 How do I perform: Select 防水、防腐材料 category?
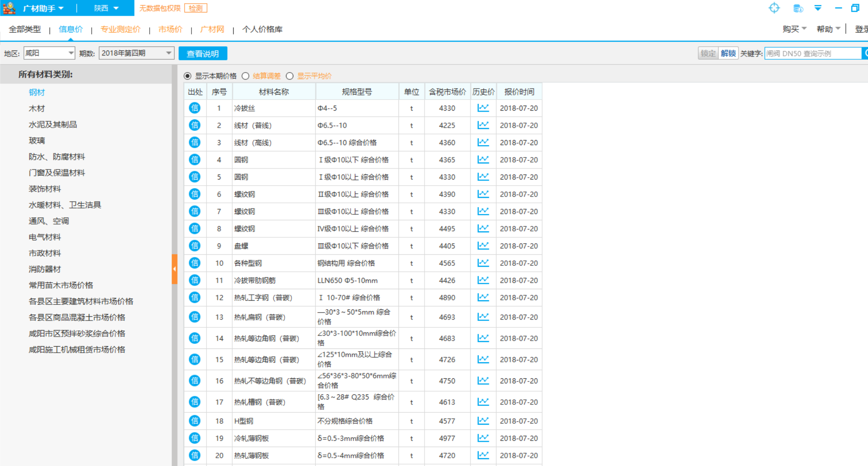tap(57, 157)
